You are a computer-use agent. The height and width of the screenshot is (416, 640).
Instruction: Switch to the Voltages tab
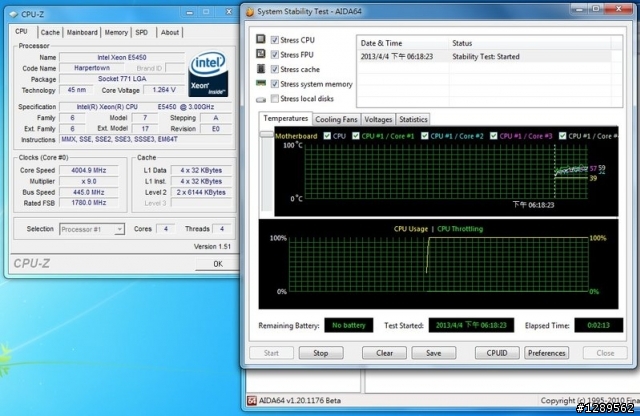pos(378,119)
